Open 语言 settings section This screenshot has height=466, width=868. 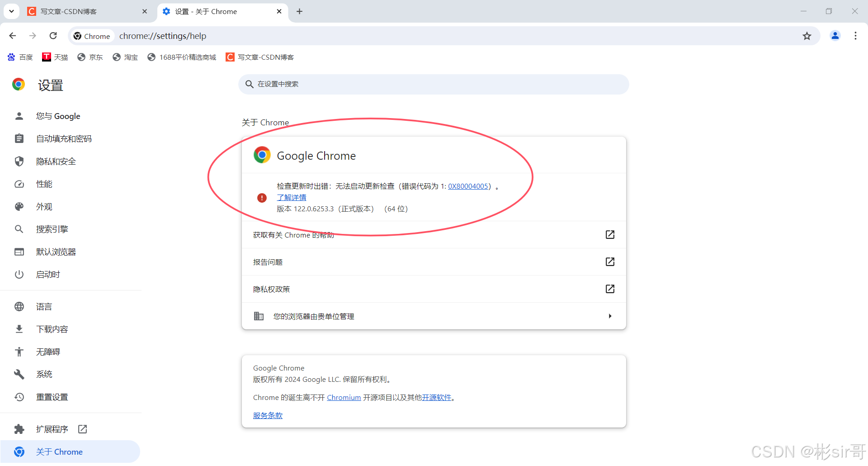(x=70, y=307)
